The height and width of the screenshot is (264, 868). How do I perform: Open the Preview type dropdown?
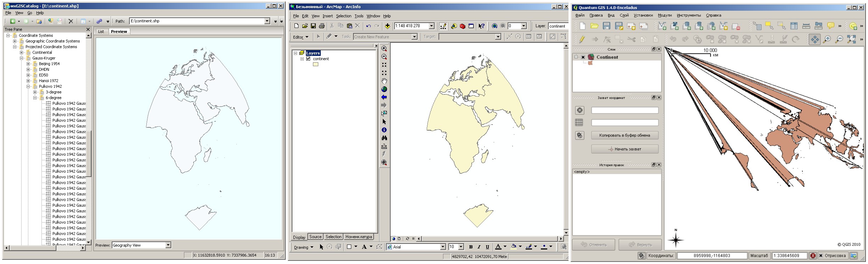(x=168, y=245)
